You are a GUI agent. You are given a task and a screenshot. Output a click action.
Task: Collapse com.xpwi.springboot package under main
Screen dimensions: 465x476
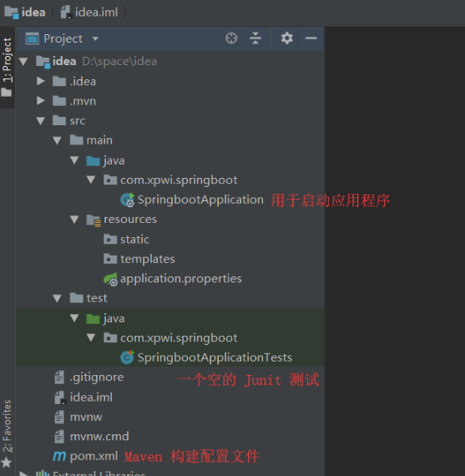point(91,180)
